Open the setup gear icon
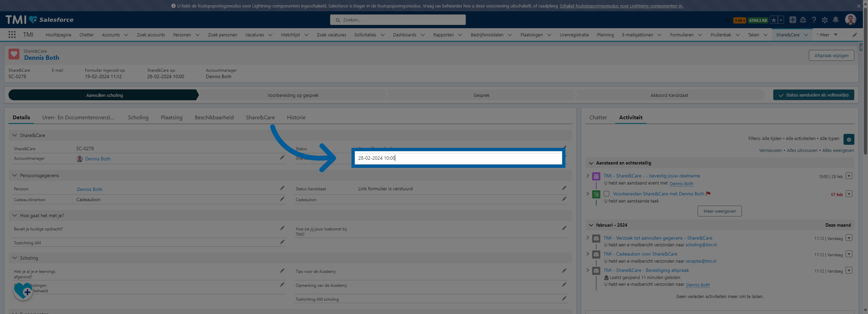Viewport: 868px width, 314px height. point(824,20)
